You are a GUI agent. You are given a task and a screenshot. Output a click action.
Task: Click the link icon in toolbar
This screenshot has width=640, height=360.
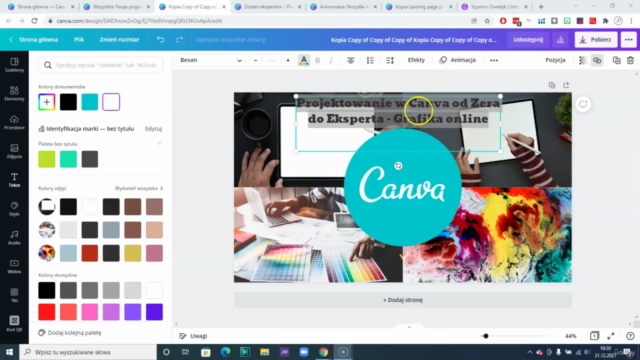click(x=597, y=60)
